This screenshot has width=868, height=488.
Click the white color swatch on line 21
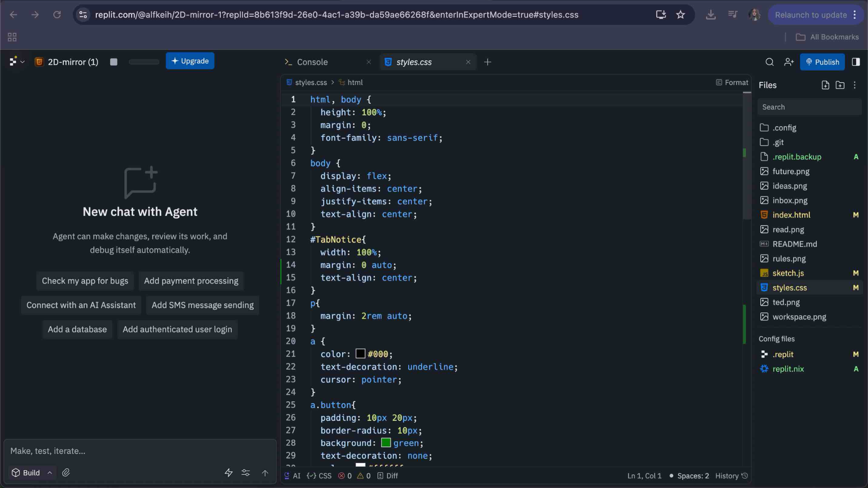tap(360, 354)
